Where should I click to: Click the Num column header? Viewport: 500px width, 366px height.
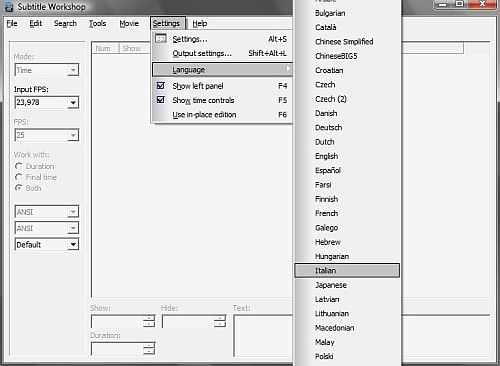pos(106,48)
